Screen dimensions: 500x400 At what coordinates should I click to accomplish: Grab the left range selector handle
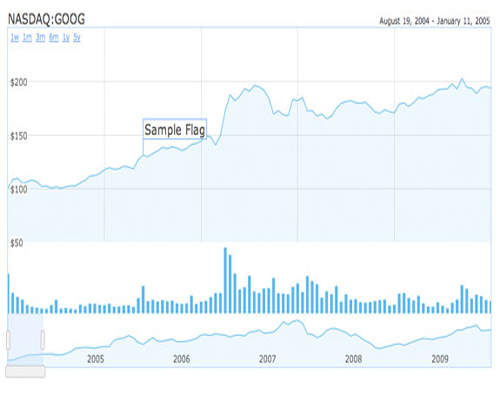point(8,340)
